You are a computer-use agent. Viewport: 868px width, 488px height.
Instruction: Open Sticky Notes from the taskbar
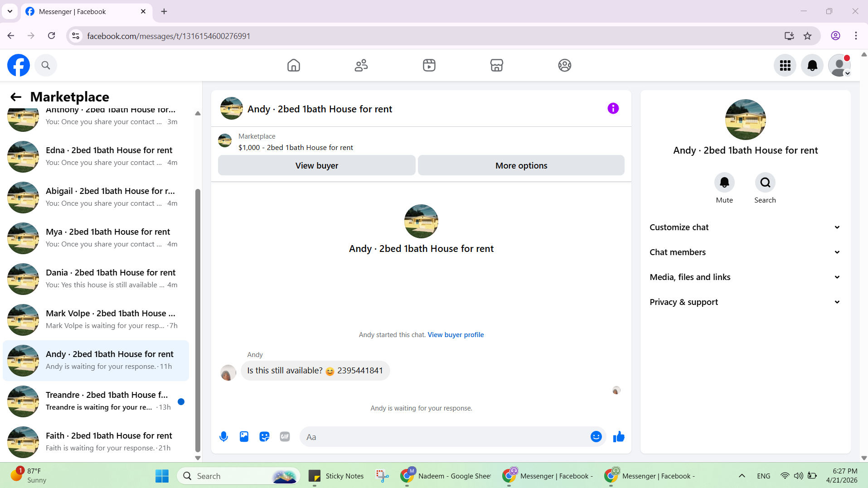(x=336, y=476)
